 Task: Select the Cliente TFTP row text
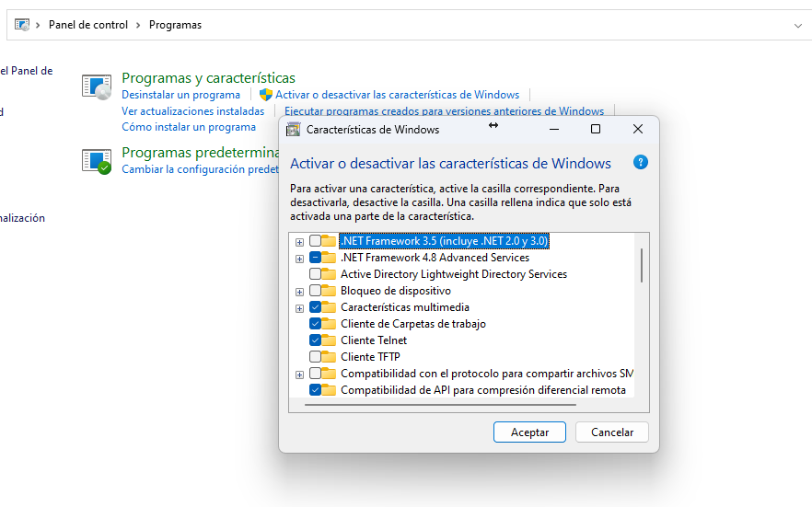click(x=370, y=356)
